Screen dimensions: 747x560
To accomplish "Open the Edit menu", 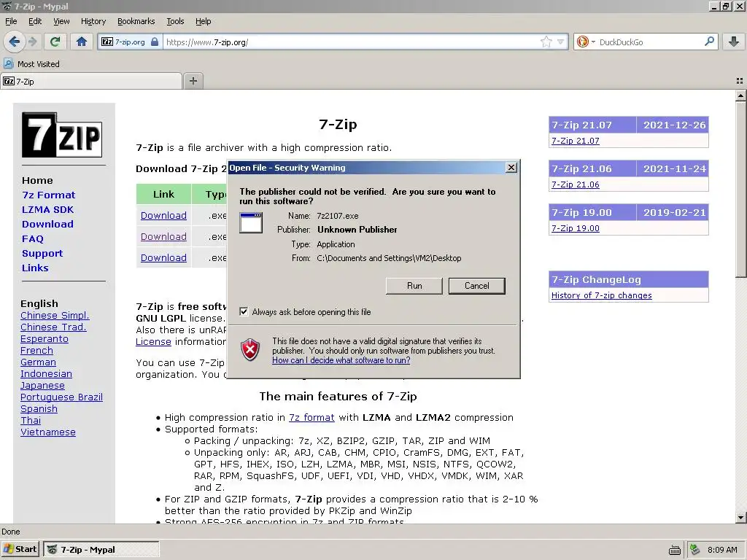I will (35, 21).
